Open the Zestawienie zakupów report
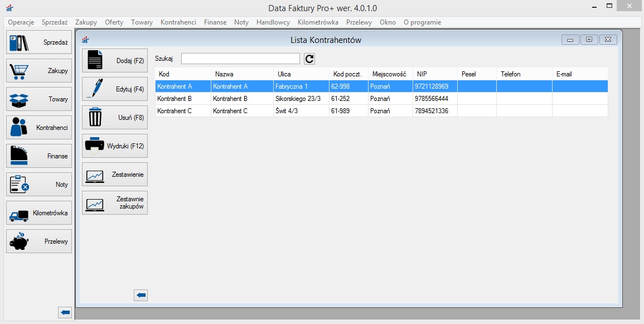The height and width of the screenshot is (324, 644). (115, 203)
